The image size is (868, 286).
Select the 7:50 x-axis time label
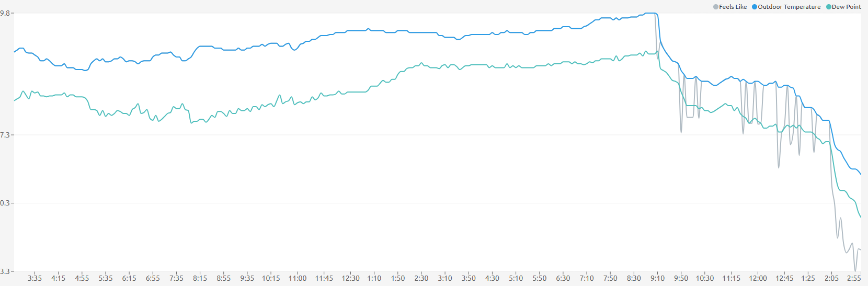point(610,278)
